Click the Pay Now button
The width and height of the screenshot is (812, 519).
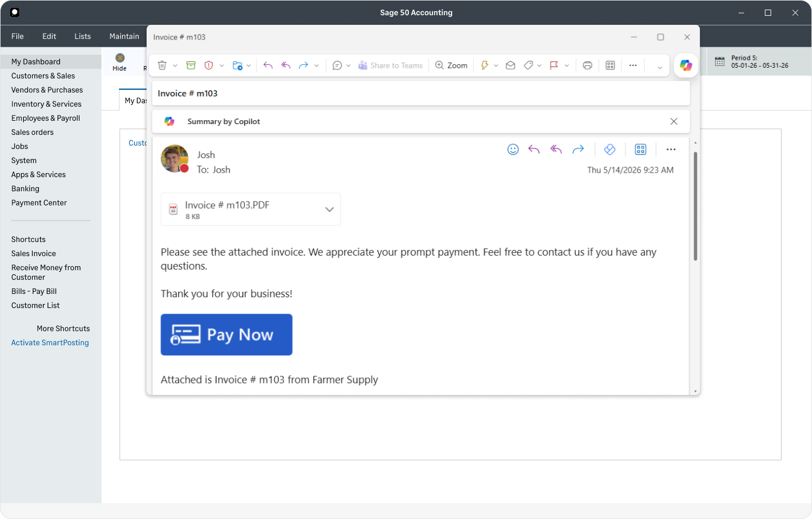coord(227,335)
